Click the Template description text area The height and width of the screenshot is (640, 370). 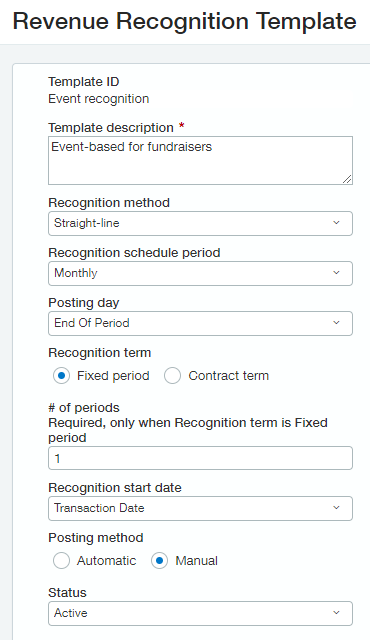point(200,160)
